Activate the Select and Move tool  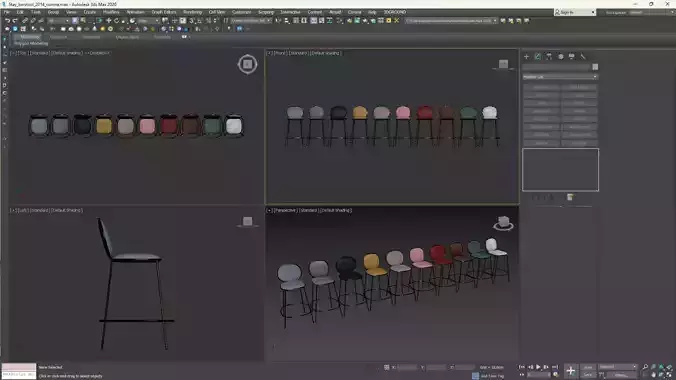(109, 20)
